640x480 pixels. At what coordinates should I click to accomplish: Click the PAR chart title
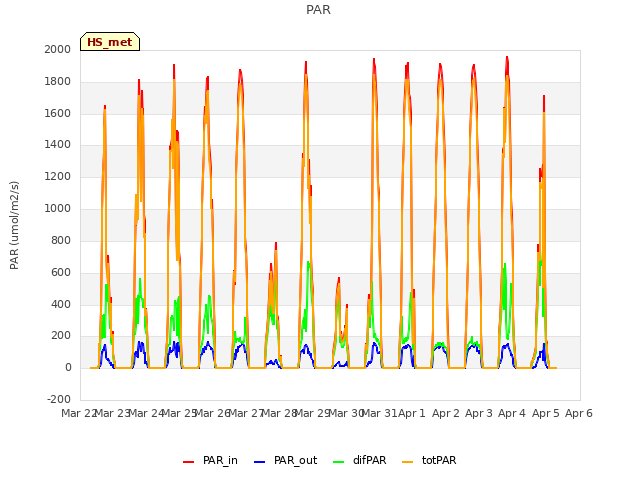click(x=318, y=10)
